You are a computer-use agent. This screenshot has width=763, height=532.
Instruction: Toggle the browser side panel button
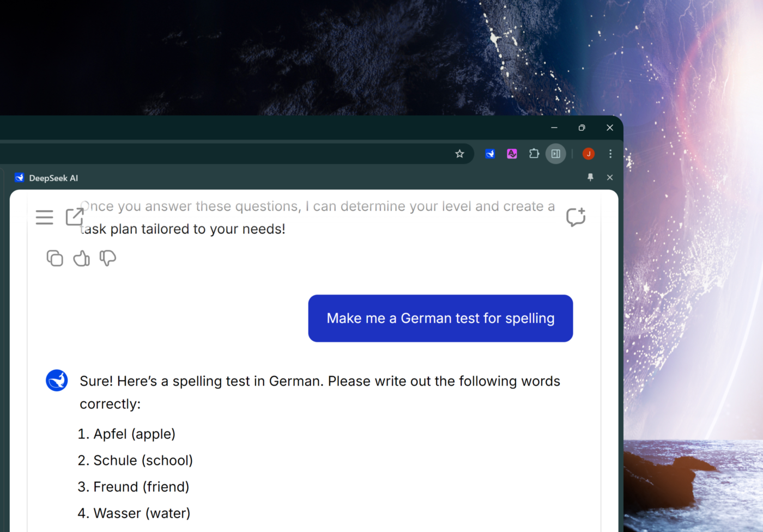[x=556, y=154]
